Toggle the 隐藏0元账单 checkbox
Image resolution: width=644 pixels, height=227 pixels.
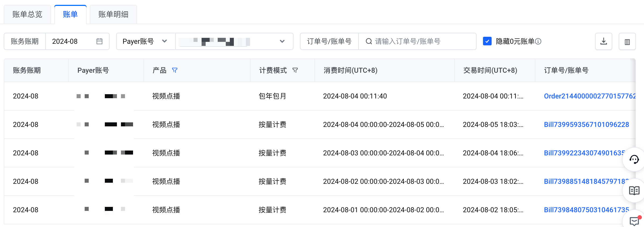point(487,41)
